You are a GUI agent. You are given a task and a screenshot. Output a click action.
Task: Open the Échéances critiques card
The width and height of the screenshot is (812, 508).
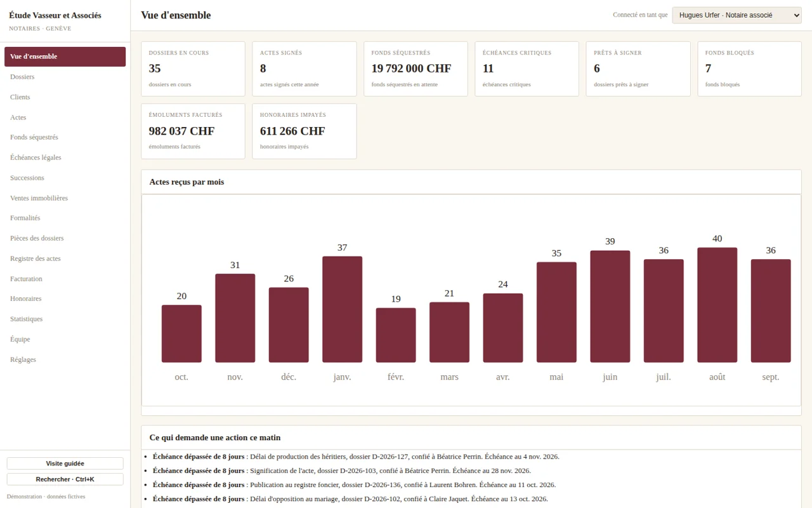click(x=527, y=69)
